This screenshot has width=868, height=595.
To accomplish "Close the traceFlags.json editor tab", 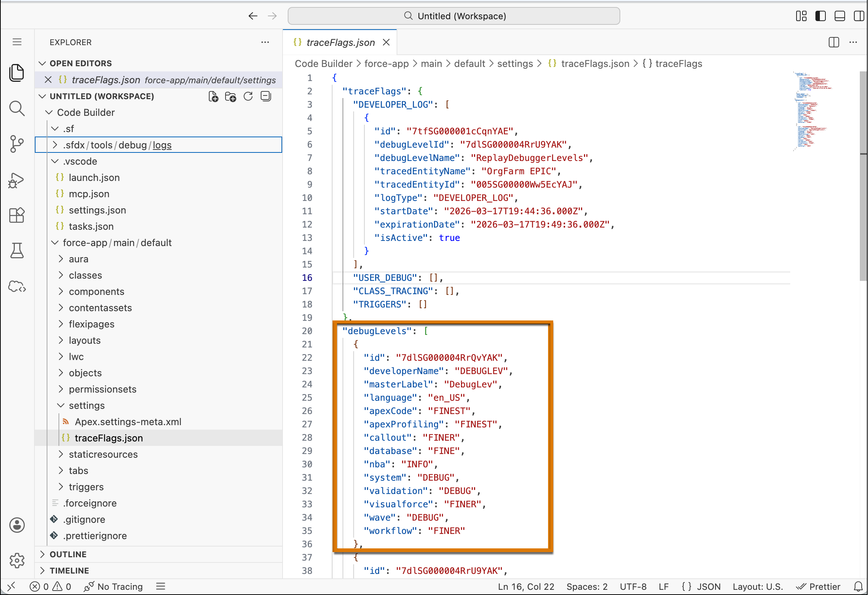I will [386, 43].
